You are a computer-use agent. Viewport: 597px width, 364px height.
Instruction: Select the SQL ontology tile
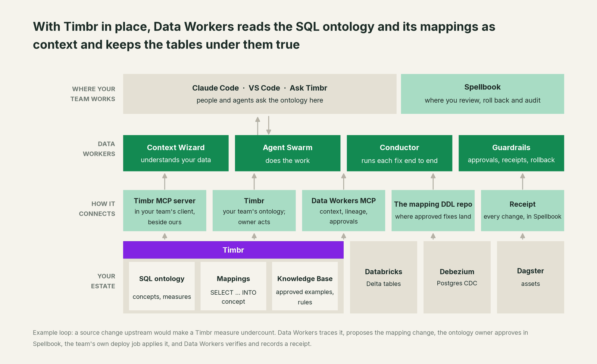162,286
